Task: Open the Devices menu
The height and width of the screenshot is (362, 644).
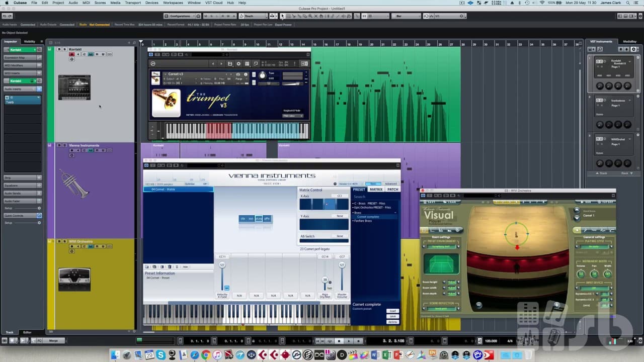Action: (x=152, y=3)
